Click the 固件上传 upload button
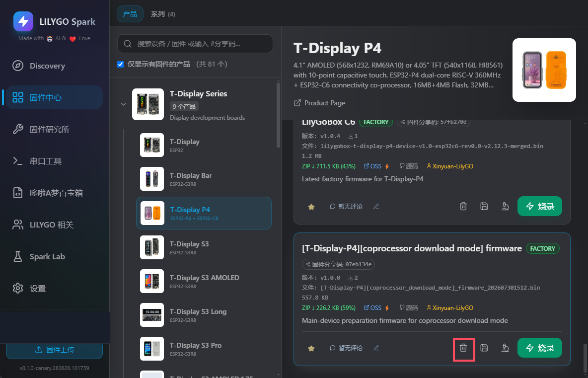The width and height of the screenshot is (588, 378). 54,350
